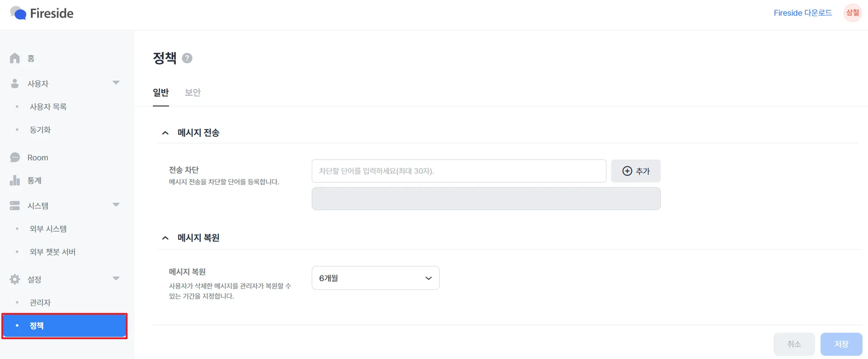Focus the blocked word input field
The width and height of the screenshot is (868, 359).
coord(459,171)
